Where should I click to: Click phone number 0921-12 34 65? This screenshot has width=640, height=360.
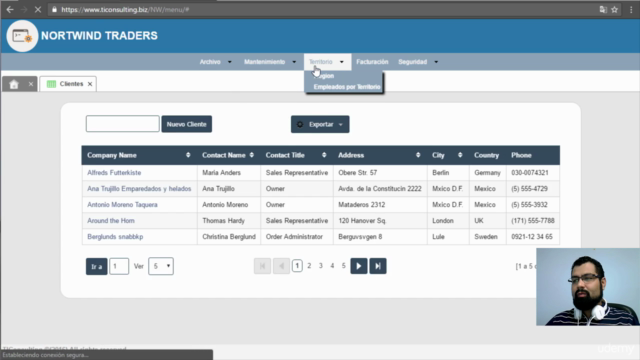[532, 237]
